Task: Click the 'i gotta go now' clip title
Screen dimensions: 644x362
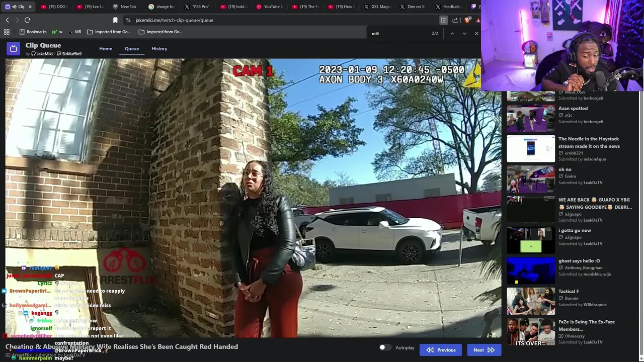Action: pyautogui.click(x=575, y=230)
